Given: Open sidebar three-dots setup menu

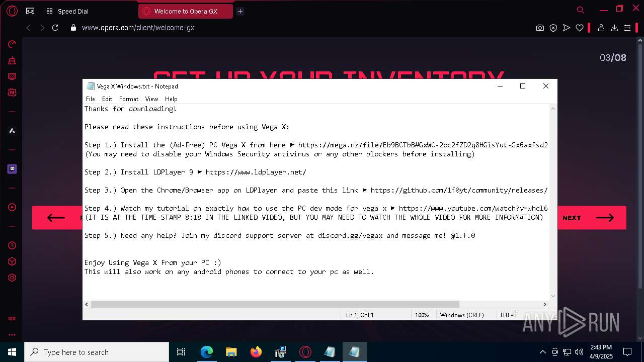Looking at the screenshot, I should pos(12,334).
